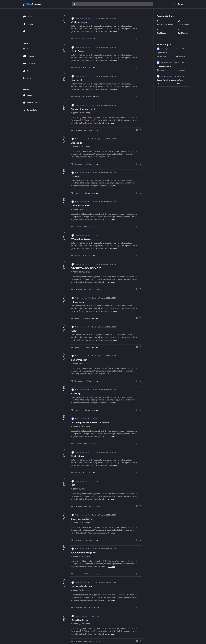Bookmark the Training post

(140, 193)
